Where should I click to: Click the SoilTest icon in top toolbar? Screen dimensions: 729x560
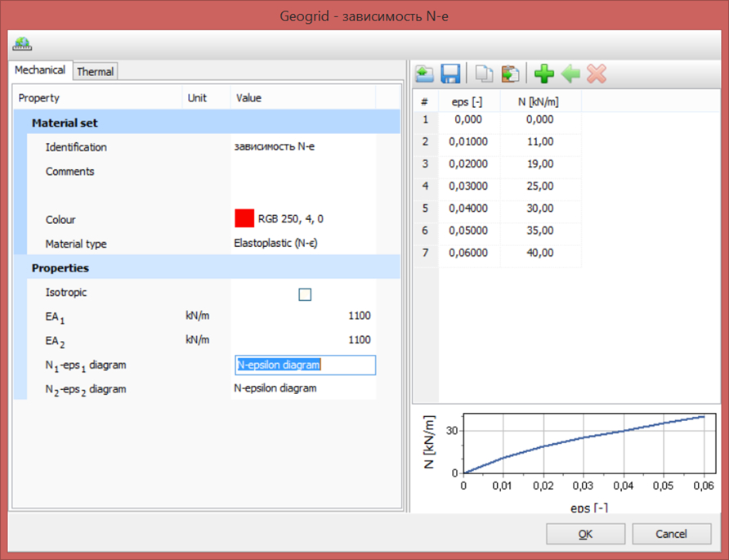pyautogui.click(x=22, y=43)
